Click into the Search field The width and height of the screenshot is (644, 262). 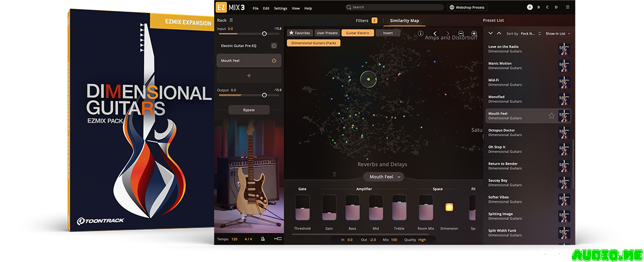(394, 8)
